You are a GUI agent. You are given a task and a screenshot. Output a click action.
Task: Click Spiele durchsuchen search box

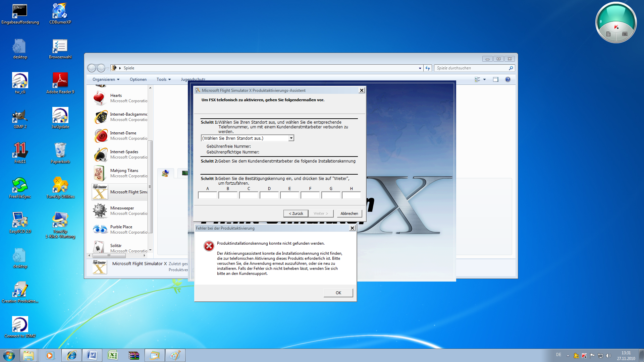pyautogui.click(x=474, y=68)
